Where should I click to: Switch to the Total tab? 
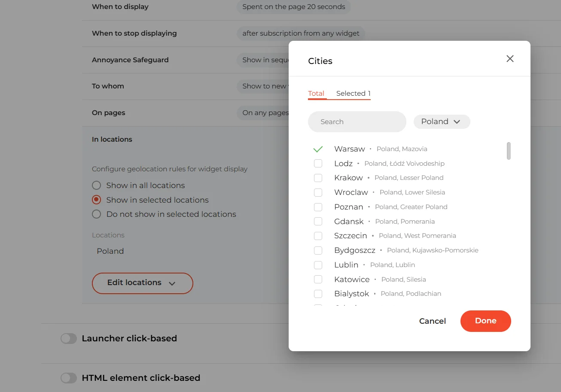[x=316, y=94]
